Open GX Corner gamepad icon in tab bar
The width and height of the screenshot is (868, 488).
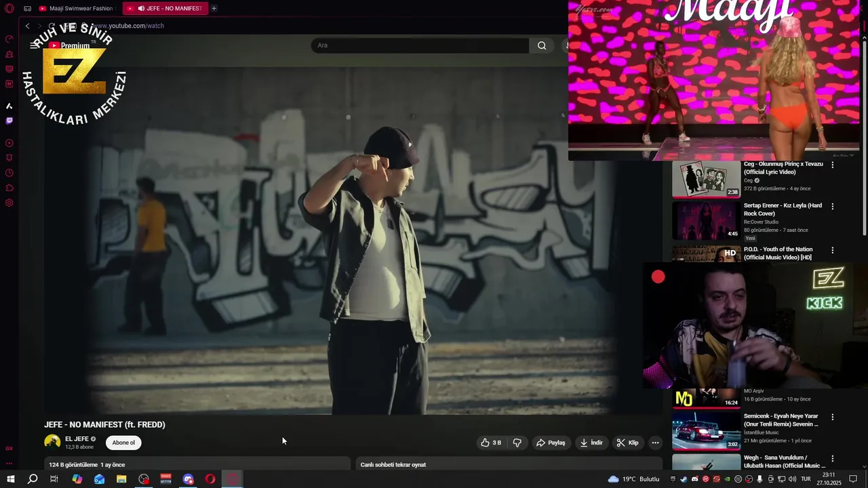click(27, 9)
